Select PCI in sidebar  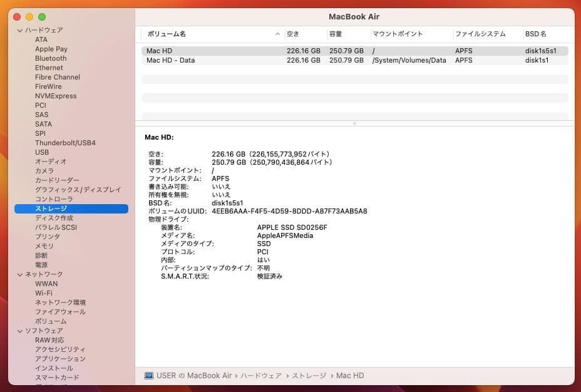(41, 105)
